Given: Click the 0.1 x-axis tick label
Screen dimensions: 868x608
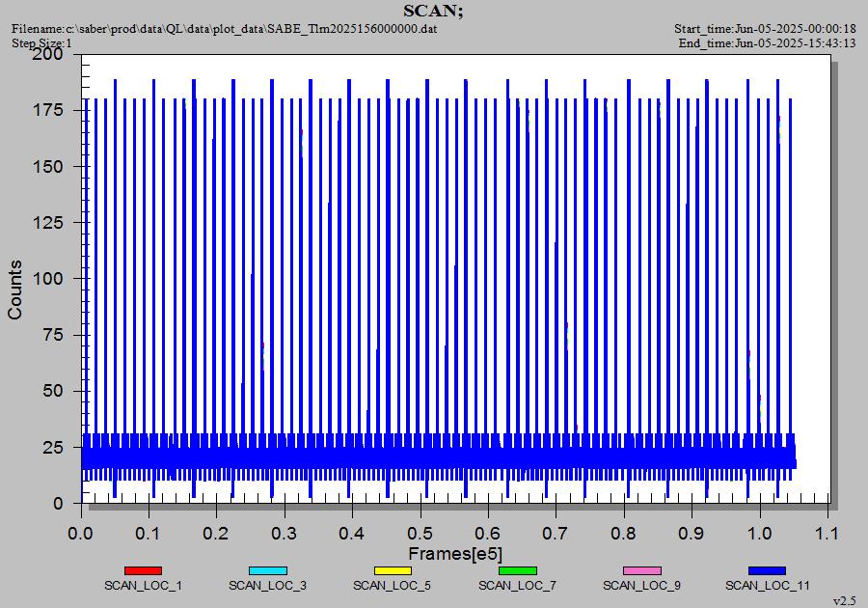Looking at the screenshot, I should pyautogui.click(x=149, y=534).
